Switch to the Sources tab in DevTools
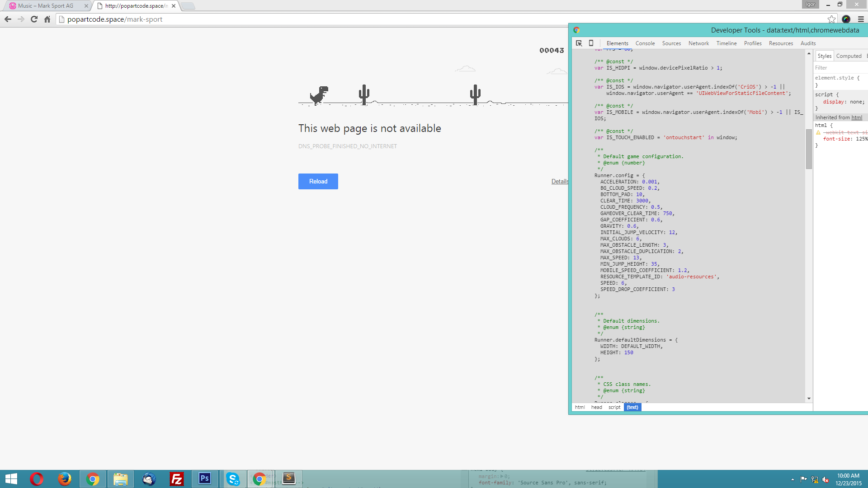The image size is (868, 488). point(671,43)
